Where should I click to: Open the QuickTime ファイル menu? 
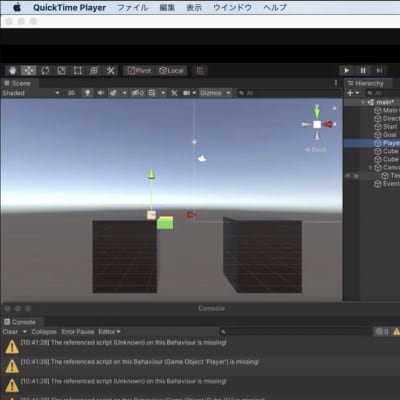(132, 7)
